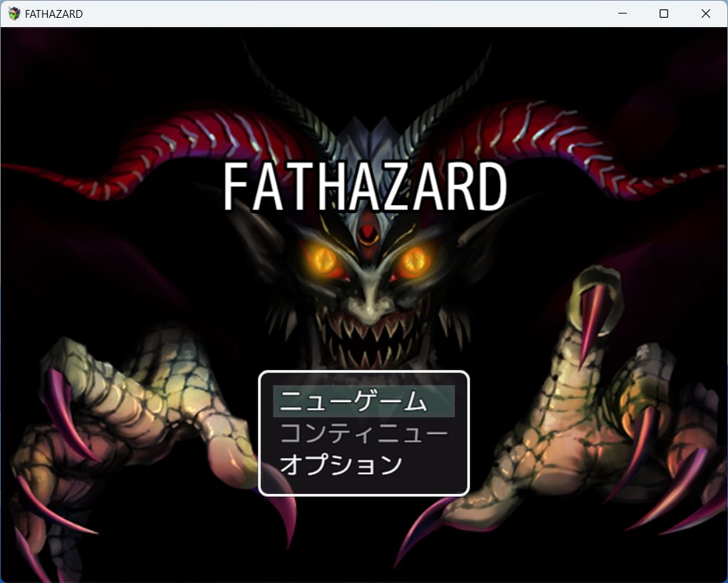
Task: Maximize the FATHAZARD window
Action: [664, 14]
